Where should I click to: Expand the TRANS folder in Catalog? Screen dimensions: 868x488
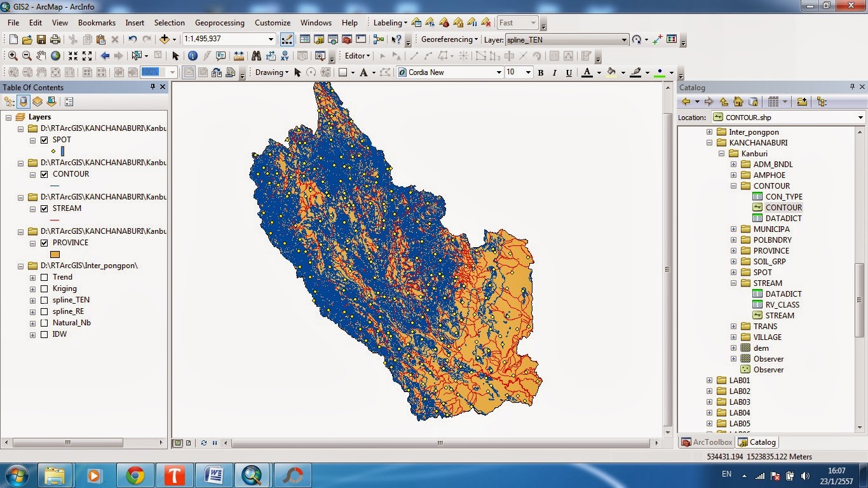[x=734, y=327]
